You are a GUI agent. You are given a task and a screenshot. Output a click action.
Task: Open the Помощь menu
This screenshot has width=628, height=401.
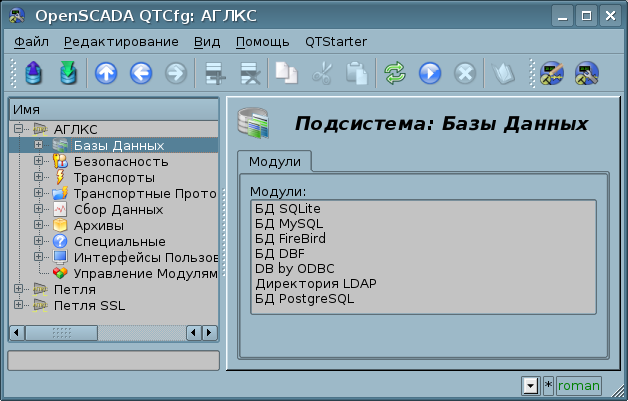tap(262, 42)
